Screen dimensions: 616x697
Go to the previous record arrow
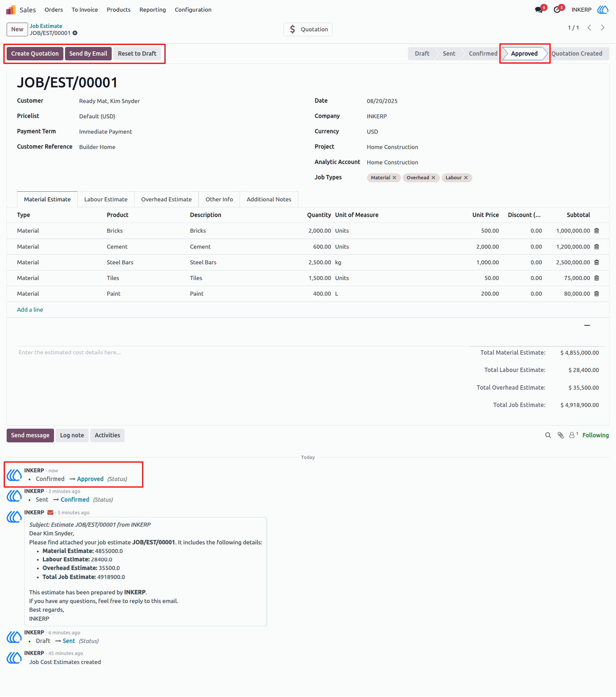590,28
